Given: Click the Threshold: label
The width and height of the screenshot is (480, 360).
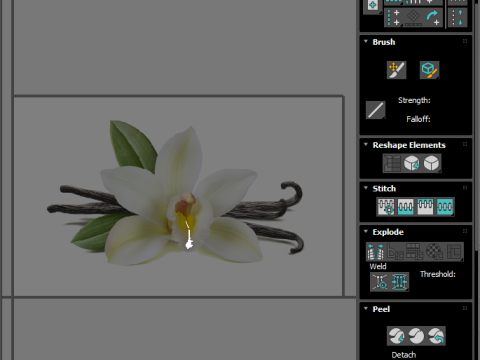Looking at the screenshot, I should 438,274.
